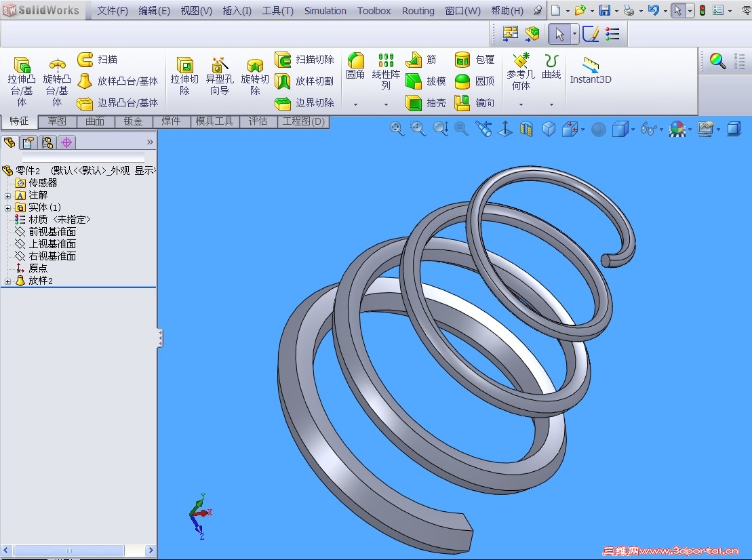Switch to FeatureManager design tree tab
The height and width of the screenshot is (560, 752).
point(9,142)
